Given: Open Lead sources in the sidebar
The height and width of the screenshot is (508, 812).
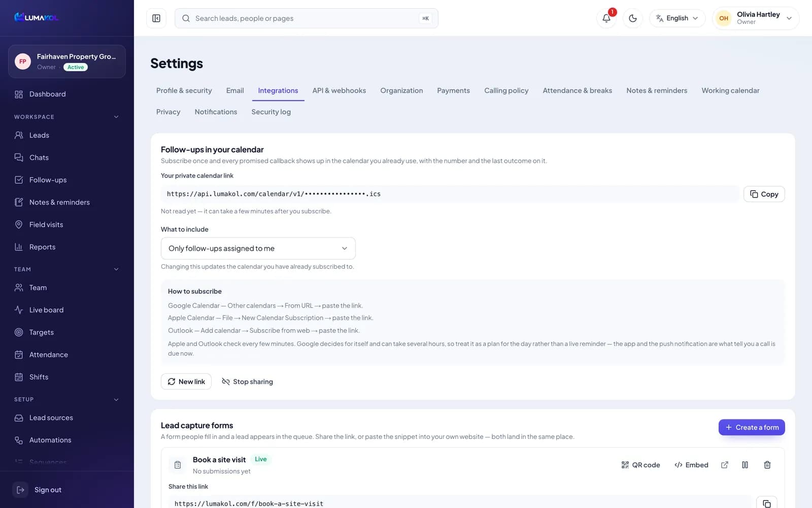Looking at the screenshot, I should (x=67, y=418).
